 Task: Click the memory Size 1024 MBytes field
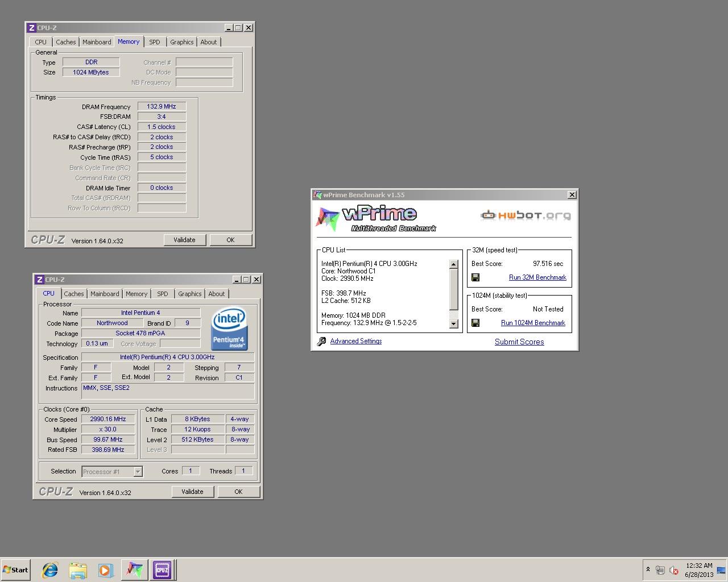point(91,72)
